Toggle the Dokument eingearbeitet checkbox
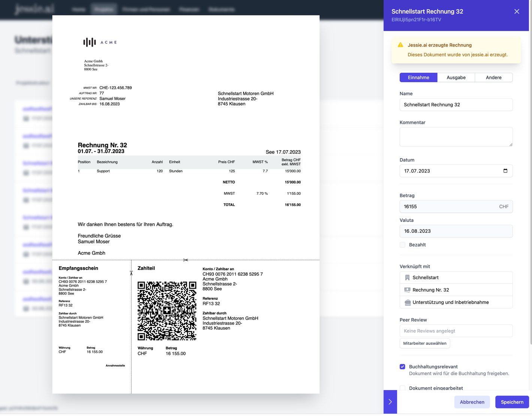The image size is (532, 416). pyautogui.click(x=402, y=388)
